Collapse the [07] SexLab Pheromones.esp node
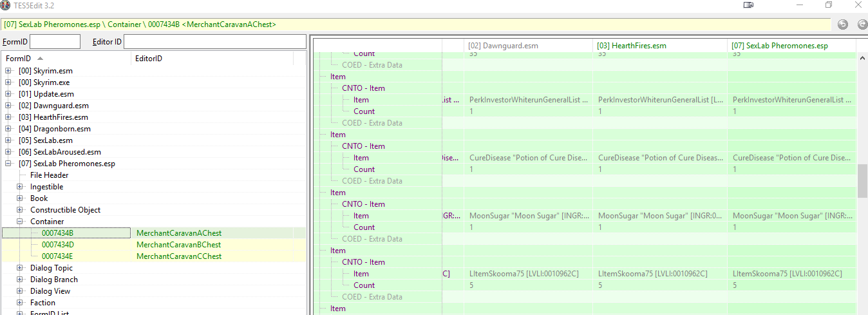Viewport: 868px width, 315px height. (x=8, y=164)
